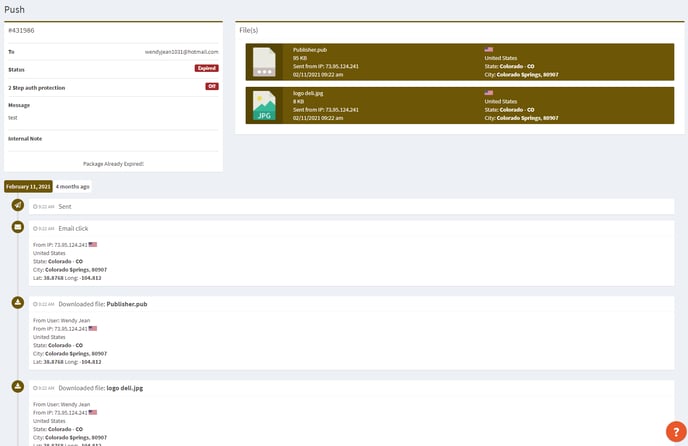Click the Publisher.pub download timeline icon

[18, 302]
